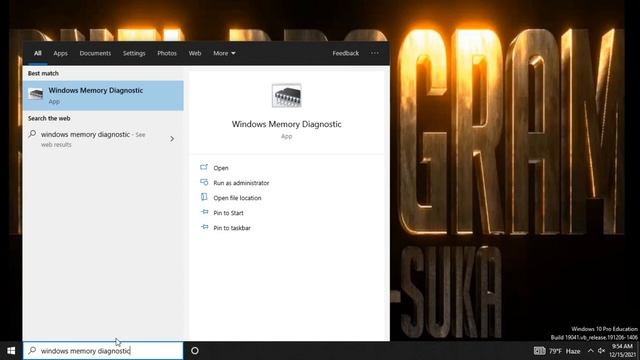Click the 'Search the web' heading text
This screenshot has height=360, width=640.
click(x=49, y=118)
